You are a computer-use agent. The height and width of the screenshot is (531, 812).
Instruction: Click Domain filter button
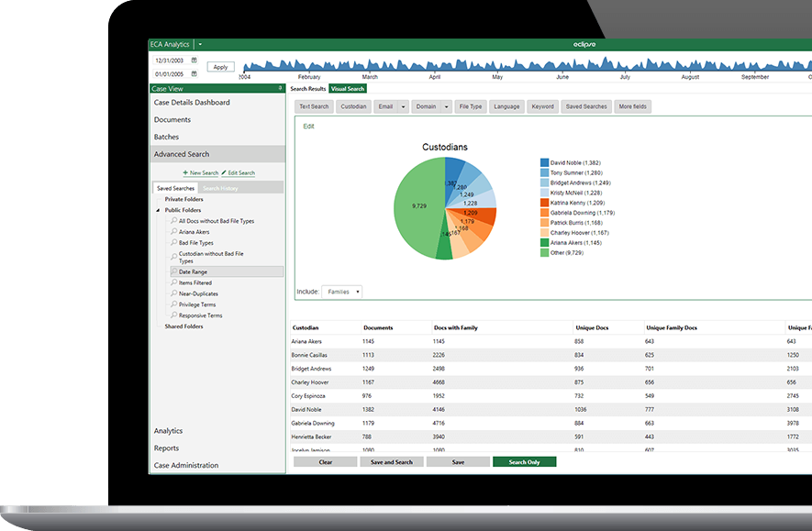(427, 106)
